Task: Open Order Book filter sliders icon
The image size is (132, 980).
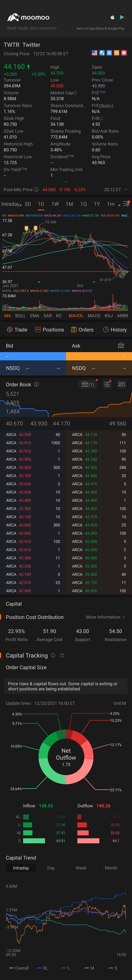Action: coord(107,384)
